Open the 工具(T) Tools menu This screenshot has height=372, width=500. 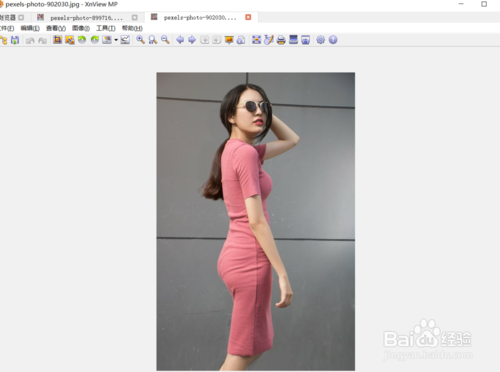106,28
